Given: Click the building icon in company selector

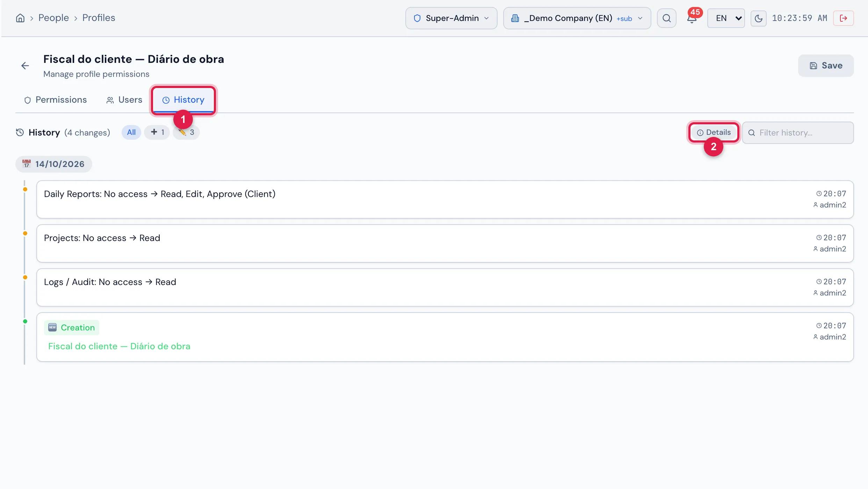Looking at the screenshot, I should tap(515, 18).
